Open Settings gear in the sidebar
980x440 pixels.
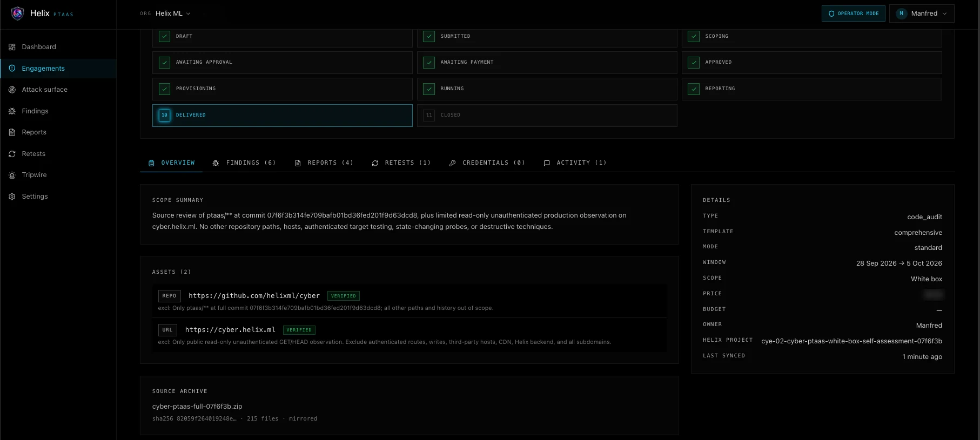tap(58, 197)
